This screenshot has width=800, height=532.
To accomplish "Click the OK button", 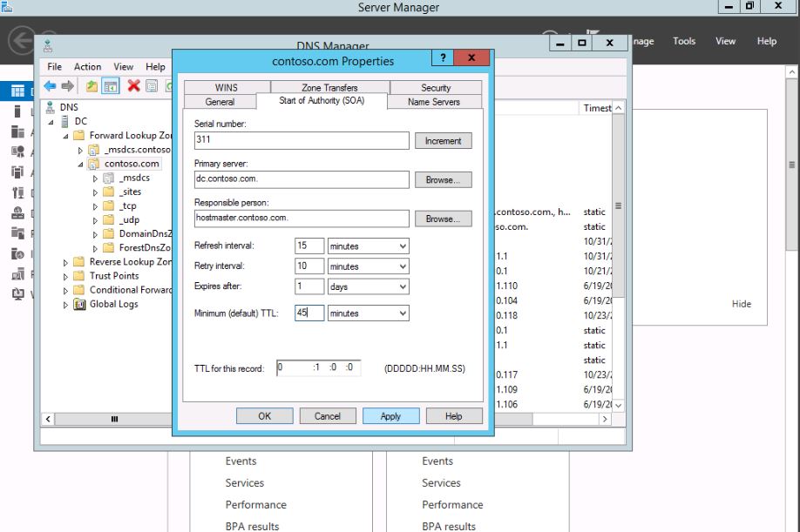I will tap(264, 416).
